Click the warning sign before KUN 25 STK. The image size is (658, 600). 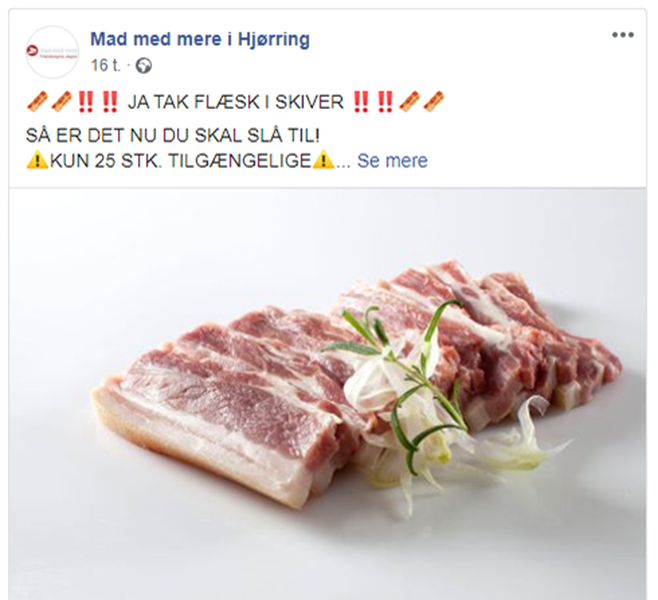37,161
